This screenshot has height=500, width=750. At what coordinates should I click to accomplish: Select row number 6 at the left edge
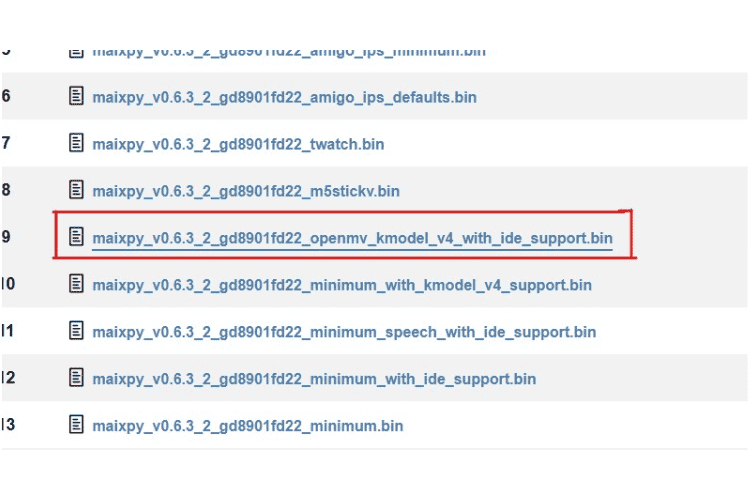click(6, 96)
